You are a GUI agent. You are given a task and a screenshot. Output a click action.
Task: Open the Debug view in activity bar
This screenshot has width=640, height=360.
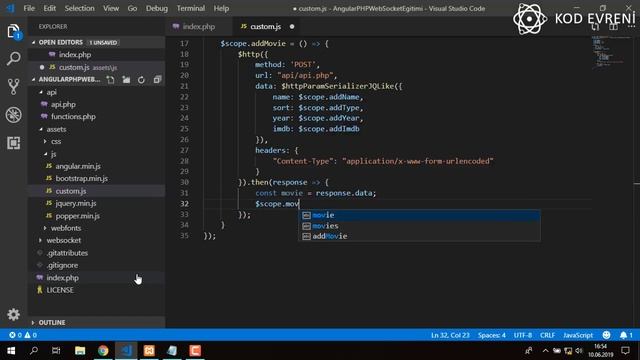click(x=13, y=115)
